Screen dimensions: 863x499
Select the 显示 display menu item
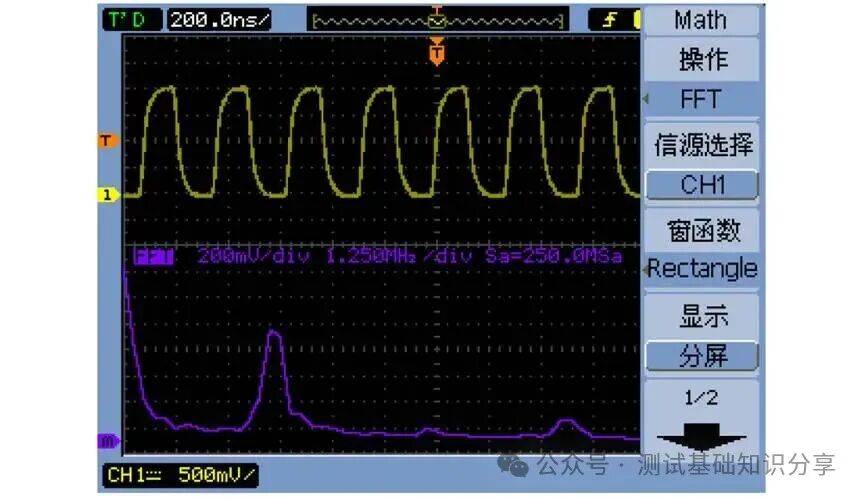tap(702, 317)
